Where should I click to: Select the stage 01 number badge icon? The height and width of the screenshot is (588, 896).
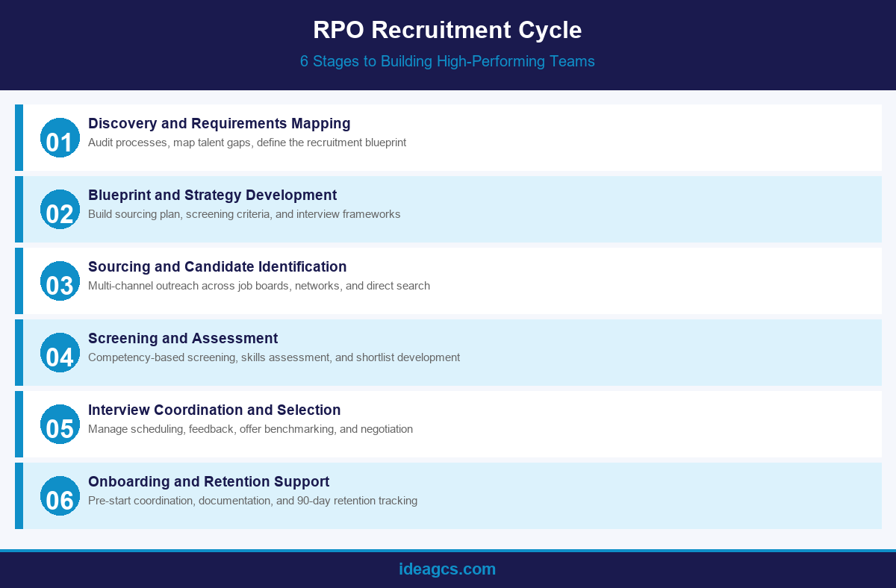tap(60, 138)
